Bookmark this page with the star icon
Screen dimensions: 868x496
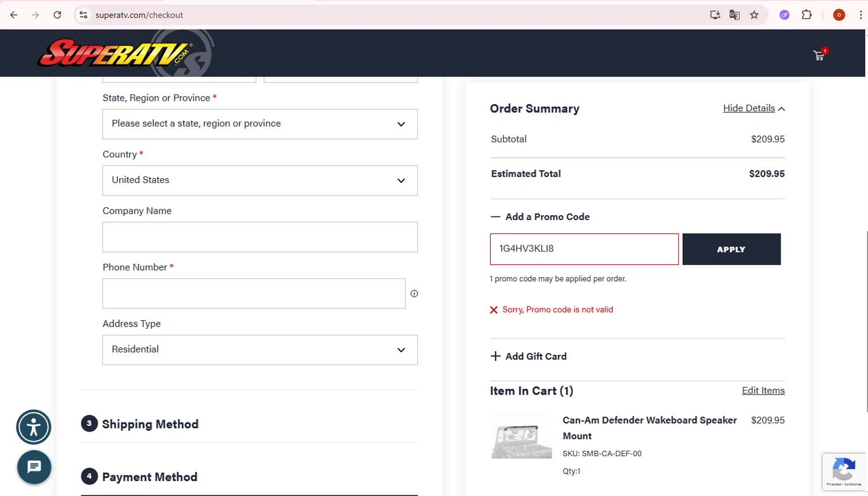coord(754,15)
